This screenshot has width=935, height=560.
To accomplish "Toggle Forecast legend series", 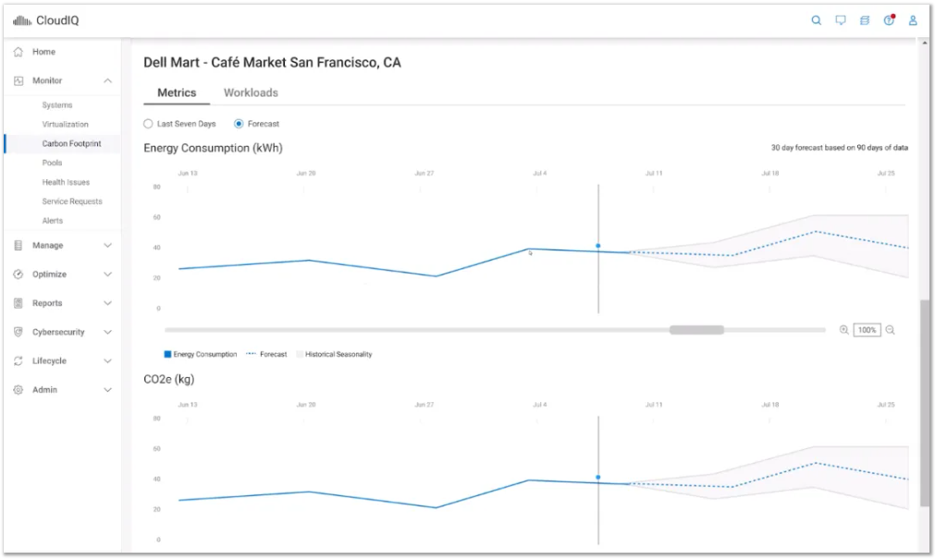I will coord(266,355).
